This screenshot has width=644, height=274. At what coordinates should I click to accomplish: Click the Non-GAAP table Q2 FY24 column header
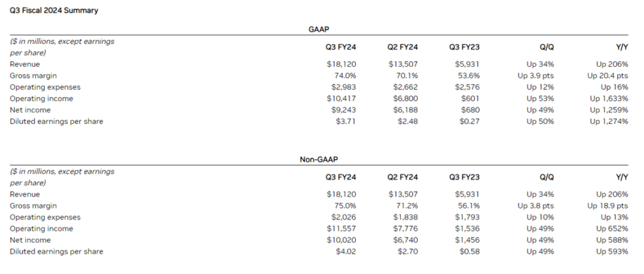[403, 177]
